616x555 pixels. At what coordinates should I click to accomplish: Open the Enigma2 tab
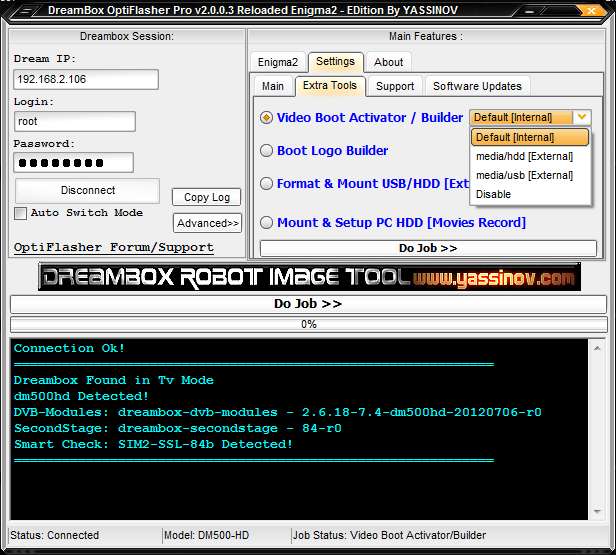pos(278,62)
